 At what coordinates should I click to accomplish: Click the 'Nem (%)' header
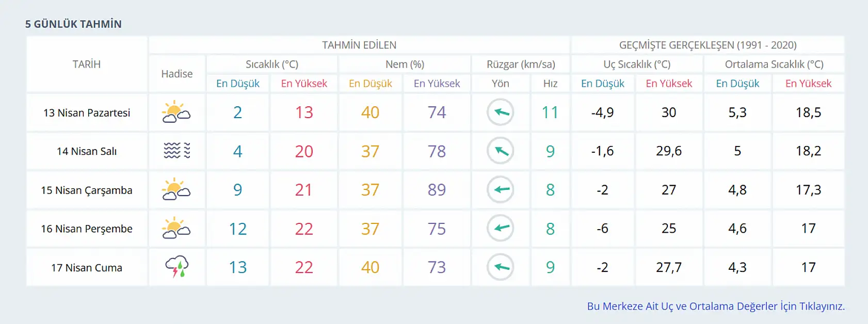405,64
